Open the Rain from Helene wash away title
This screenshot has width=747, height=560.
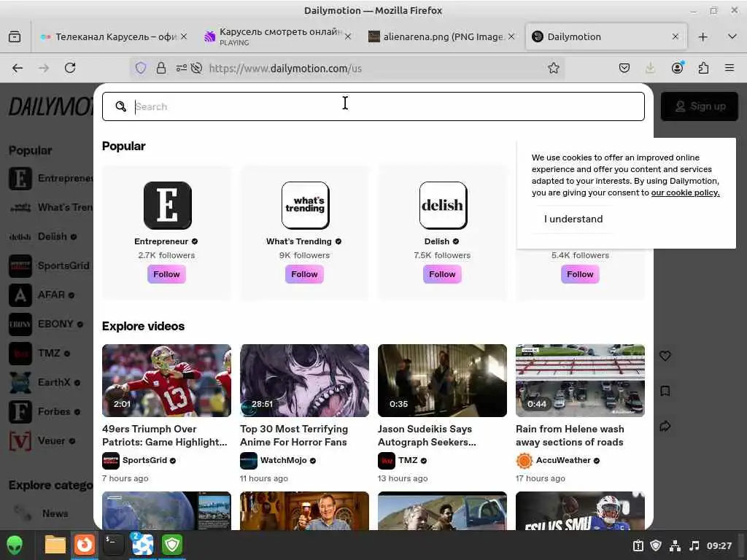click(x=570, y=435)
